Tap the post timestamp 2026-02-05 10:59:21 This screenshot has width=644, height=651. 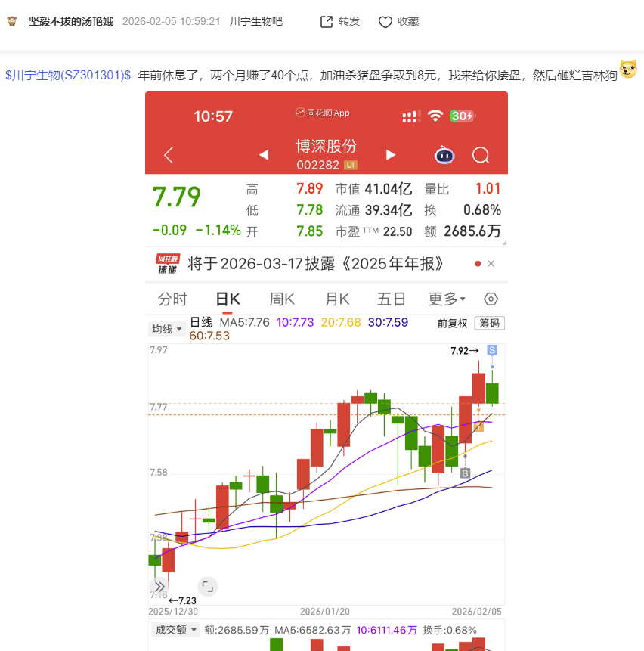pos(172,22)
